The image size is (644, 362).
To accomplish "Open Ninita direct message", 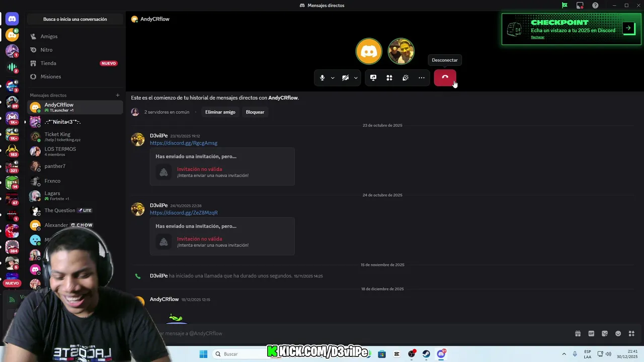I will (x=75, y=122).
